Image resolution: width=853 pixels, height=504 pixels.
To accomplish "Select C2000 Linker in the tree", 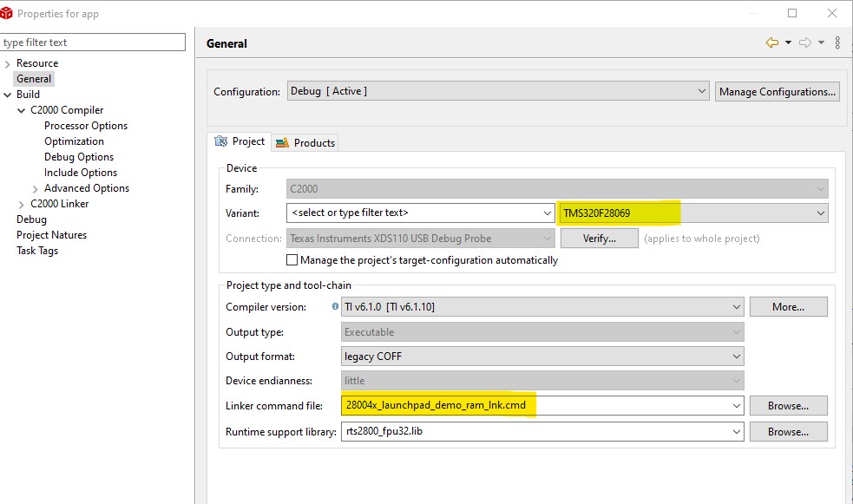I will click(x=59, y=204).
